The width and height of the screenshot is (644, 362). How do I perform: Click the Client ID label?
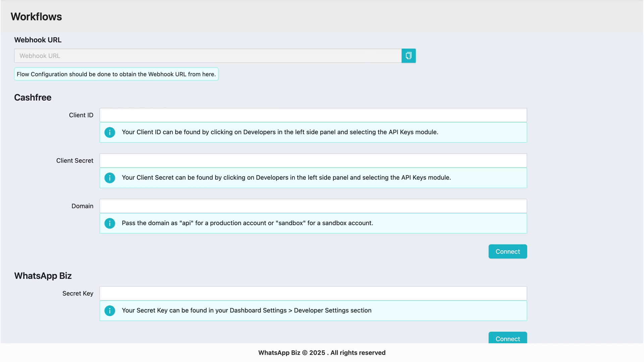point(81,115)
